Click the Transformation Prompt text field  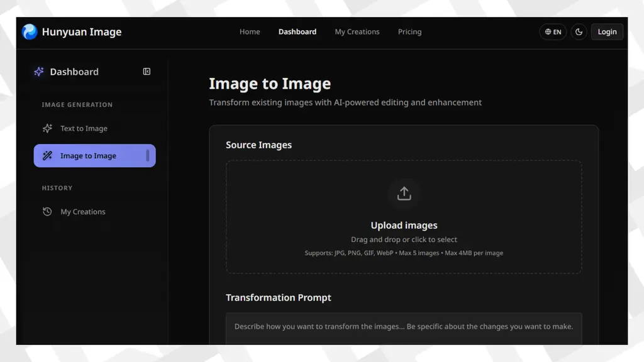pyautogui.click(x=404, y=327)
